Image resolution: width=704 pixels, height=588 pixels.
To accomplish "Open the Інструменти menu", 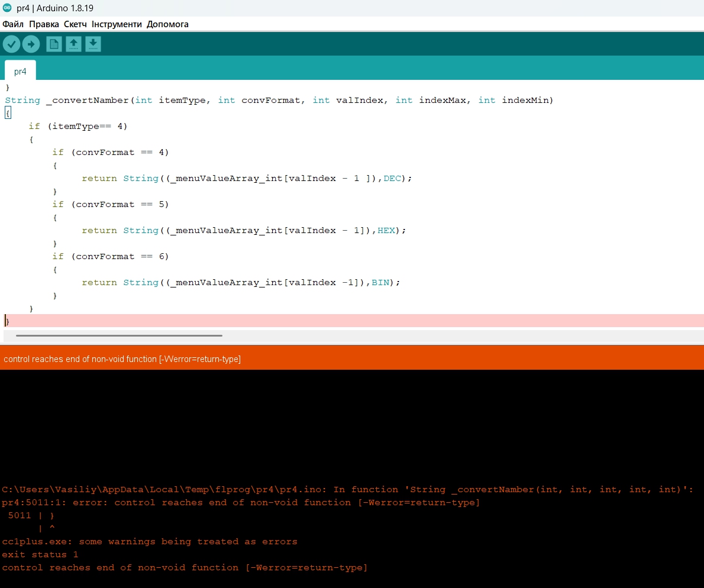I will point(117,24).
